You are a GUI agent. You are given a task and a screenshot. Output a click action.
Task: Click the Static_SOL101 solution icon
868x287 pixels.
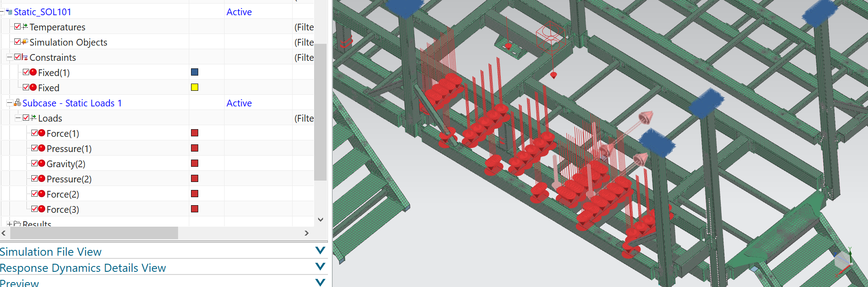point(9,12)
